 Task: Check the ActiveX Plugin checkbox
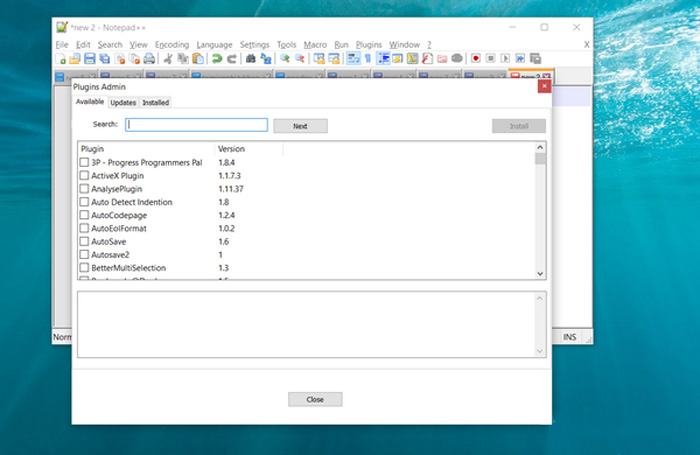coord(84,175)
